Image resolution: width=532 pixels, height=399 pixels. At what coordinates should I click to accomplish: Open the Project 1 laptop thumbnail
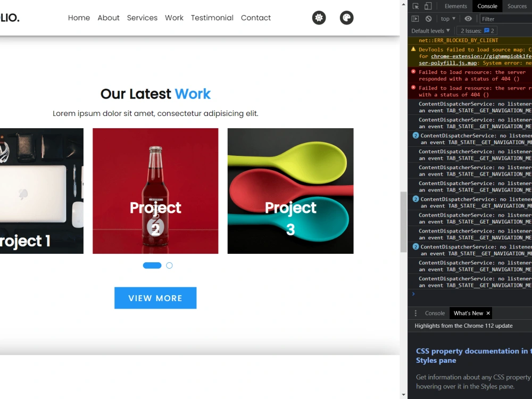tap(41, 190)
